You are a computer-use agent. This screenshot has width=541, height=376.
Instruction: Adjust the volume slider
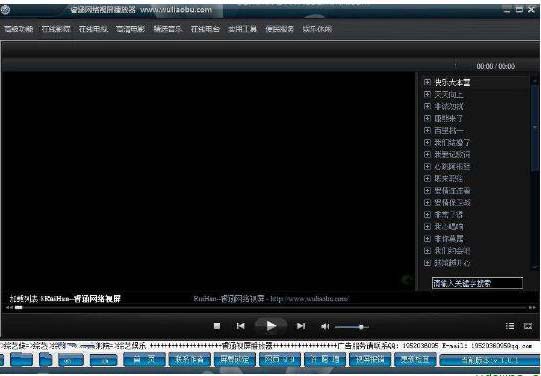tap(352, 327)
